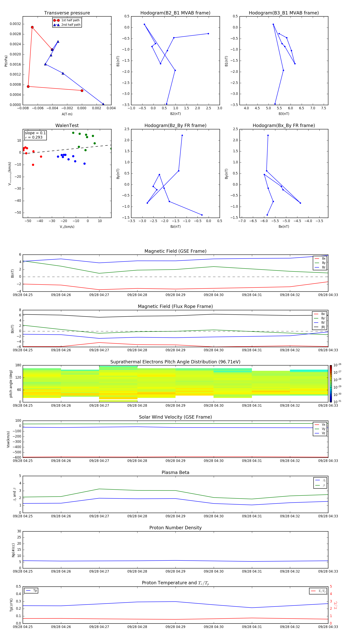The height and width of the screenshot is (644, 351).
Task: Click the 'Pt(nPa)' y-axis label
Action: [6, 61]
